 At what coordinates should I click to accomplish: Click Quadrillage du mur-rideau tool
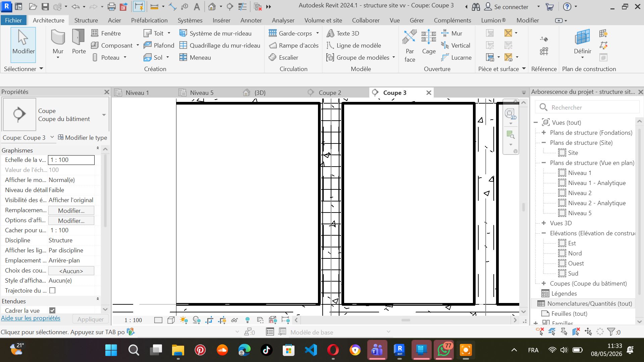coord(220,45)
